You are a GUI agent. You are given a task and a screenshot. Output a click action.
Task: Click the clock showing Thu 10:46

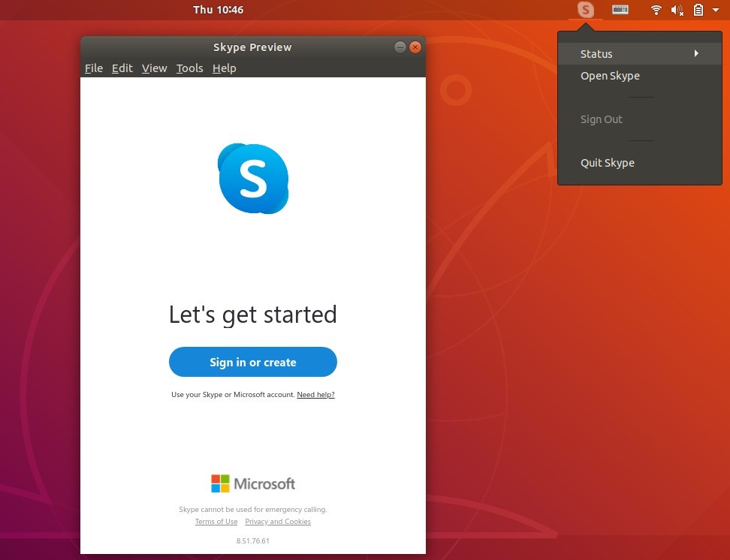pos(218,10)
